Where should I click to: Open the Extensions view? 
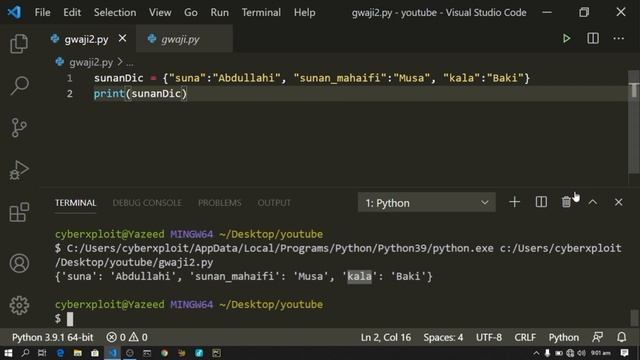pyautogui.click(x=19, y=212)
